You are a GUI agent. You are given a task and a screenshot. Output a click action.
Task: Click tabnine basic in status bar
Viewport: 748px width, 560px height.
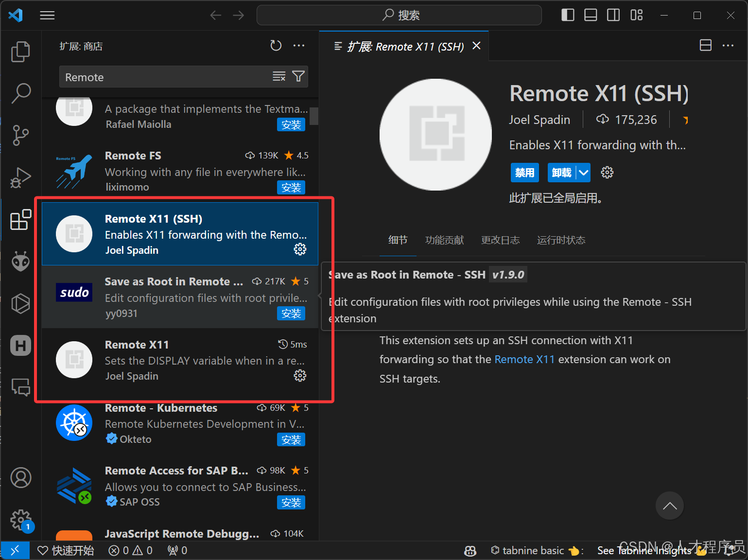coord(537,550)
